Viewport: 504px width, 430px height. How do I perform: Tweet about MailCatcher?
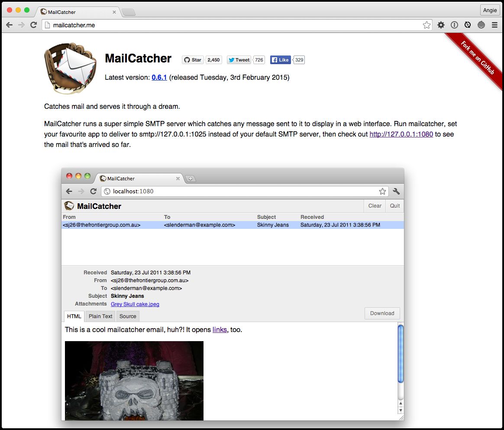239,60
